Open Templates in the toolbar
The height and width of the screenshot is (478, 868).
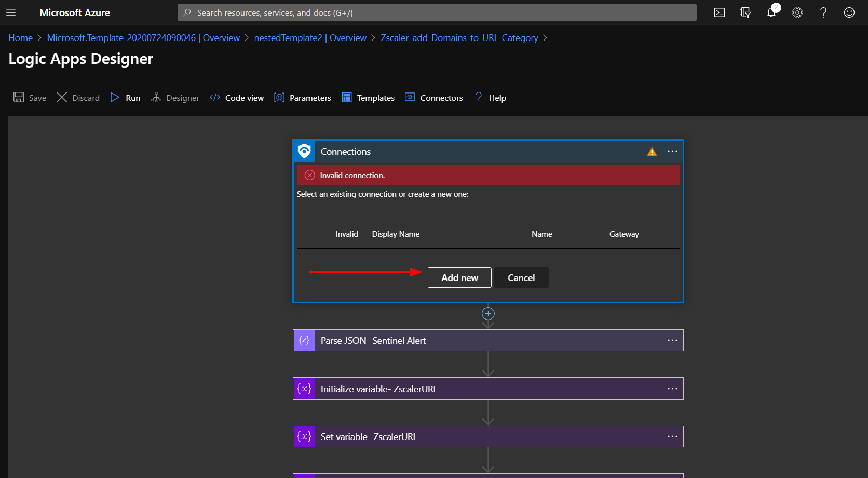pos(368,98)
